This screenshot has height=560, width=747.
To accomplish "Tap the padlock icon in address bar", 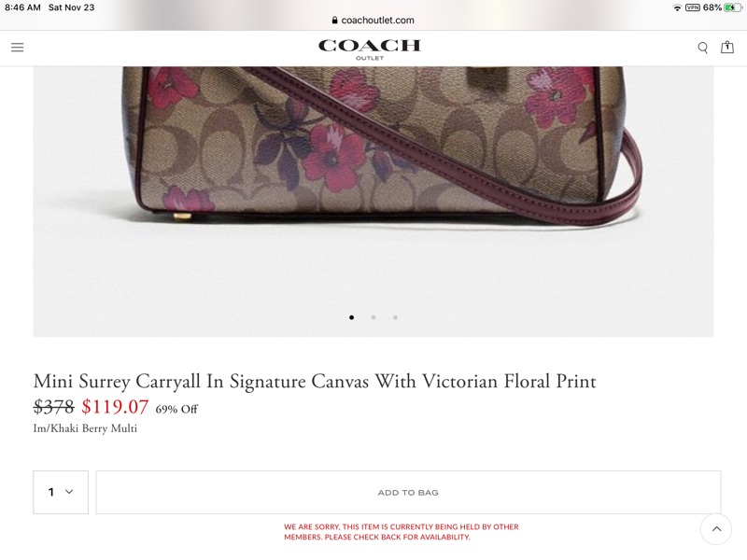I will (x=335, y=20).
